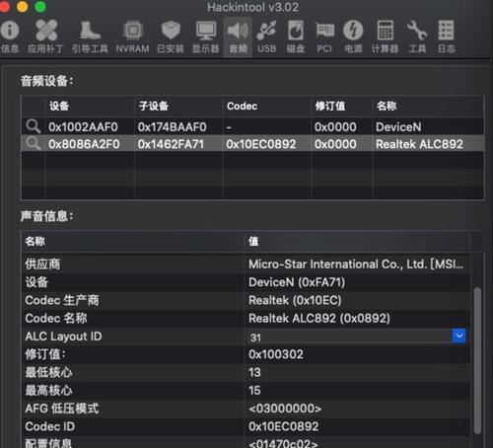493x448 pixels.
Task: Sort by 子设备 column header
Action: pos(178,106)
